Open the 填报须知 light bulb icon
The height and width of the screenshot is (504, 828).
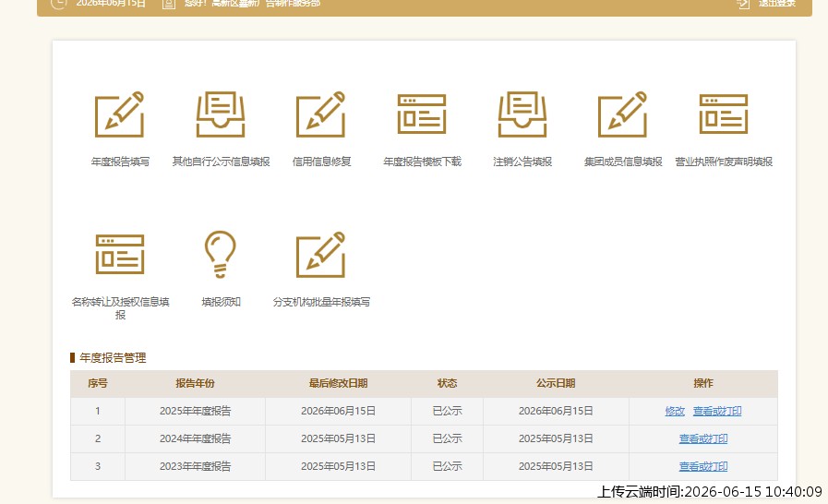click(221, 254)
